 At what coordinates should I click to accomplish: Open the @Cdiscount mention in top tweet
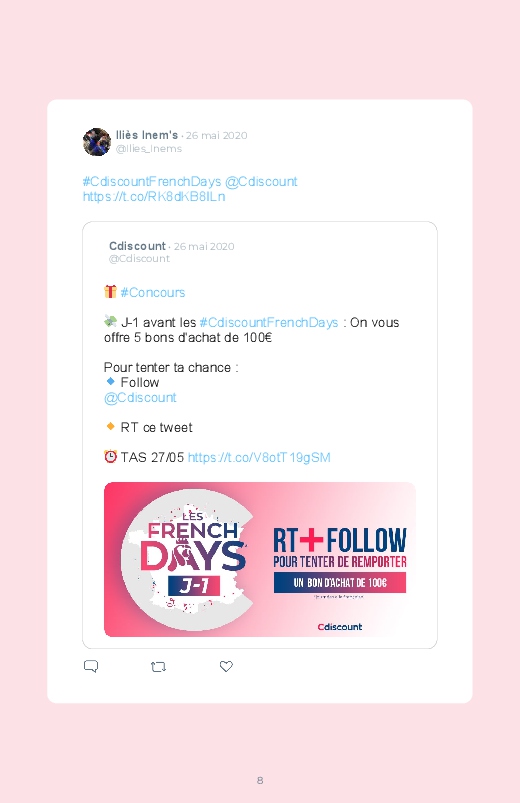point(261,182)
